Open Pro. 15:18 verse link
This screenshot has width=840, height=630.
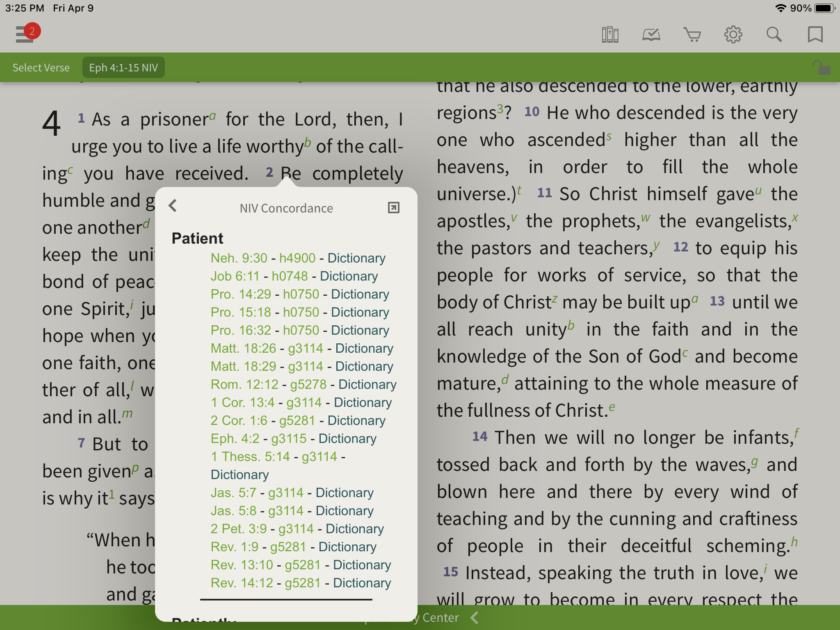pyautogui.click(x=241, y=312)
